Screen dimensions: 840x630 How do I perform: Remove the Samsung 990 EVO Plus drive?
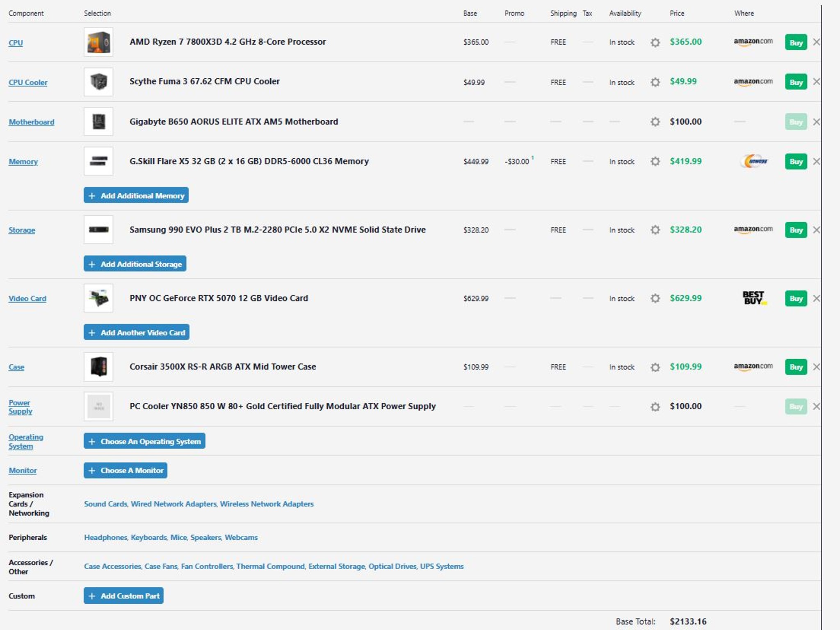[816, 230]
